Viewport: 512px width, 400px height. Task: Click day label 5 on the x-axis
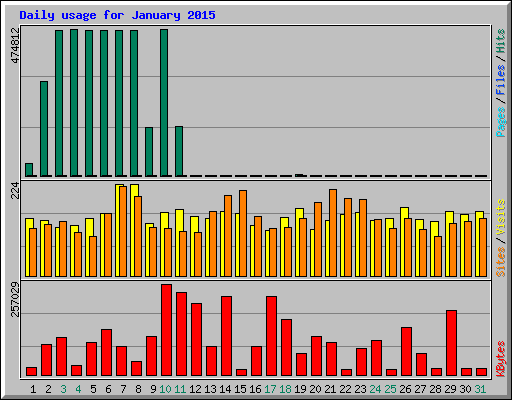93,389
